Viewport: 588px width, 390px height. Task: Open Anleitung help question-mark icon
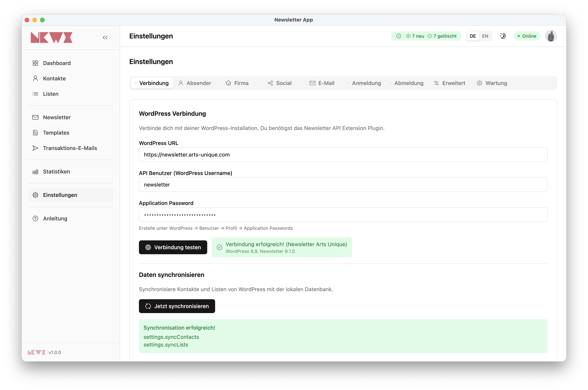[35, 218]
